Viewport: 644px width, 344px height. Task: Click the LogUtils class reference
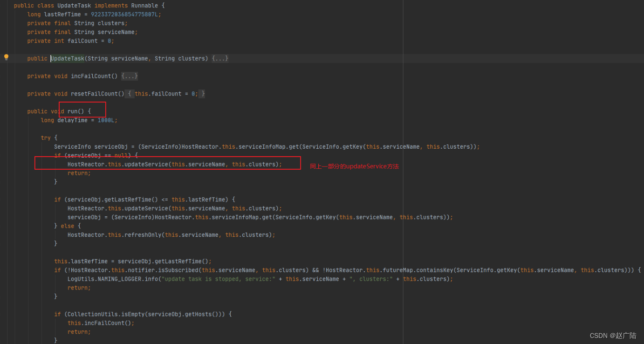click(81, 279)
